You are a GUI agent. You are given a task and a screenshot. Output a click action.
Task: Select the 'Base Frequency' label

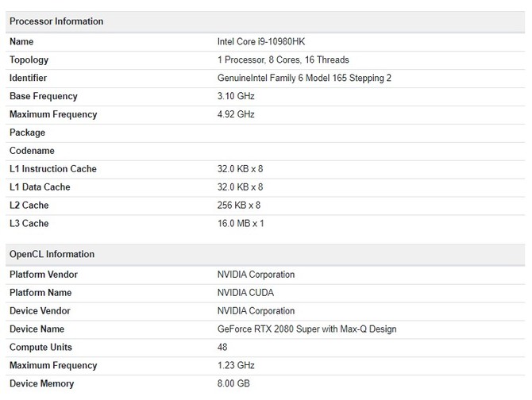pyautogui.click(x=44, y=96)
